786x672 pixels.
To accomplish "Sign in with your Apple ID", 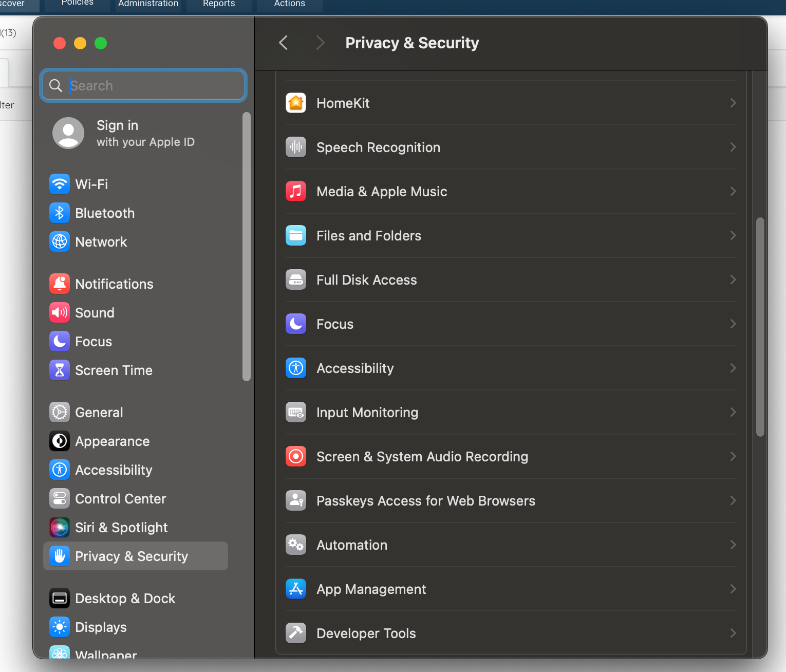I will (x=123, y=133).
